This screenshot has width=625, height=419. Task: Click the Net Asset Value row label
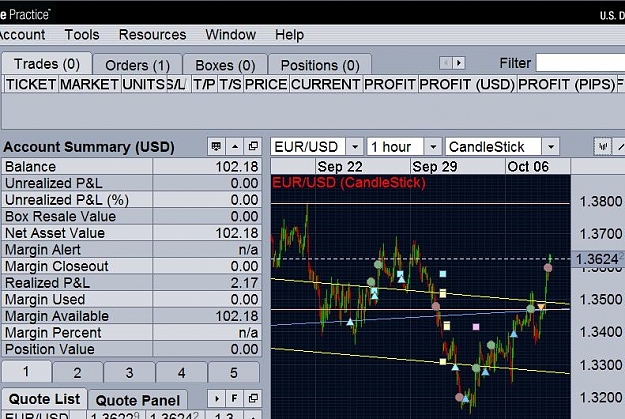click(x=55, y=233)
